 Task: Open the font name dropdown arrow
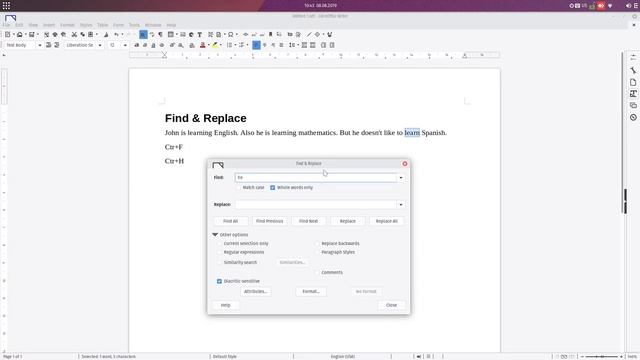click(100, 45)
